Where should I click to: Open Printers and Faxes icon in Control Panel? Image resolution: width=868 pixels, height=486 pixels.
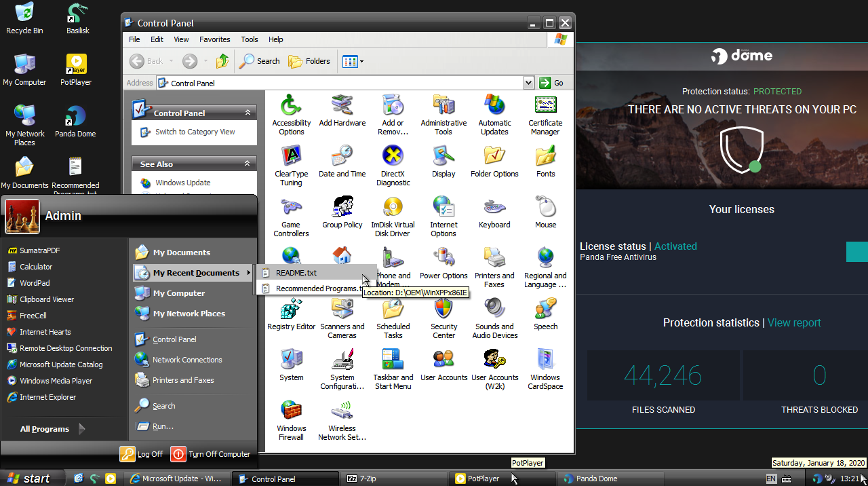coord(494,267)
